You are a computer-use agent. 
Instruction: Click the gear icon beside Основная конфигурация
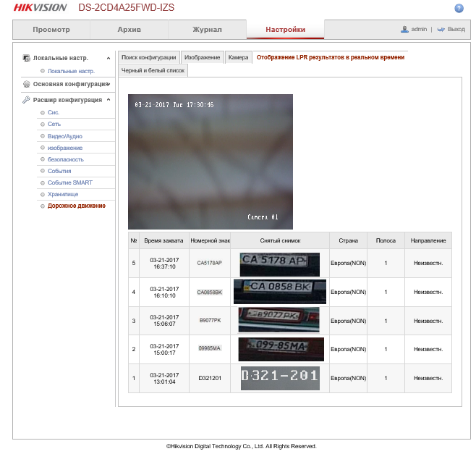coord(26,84)
